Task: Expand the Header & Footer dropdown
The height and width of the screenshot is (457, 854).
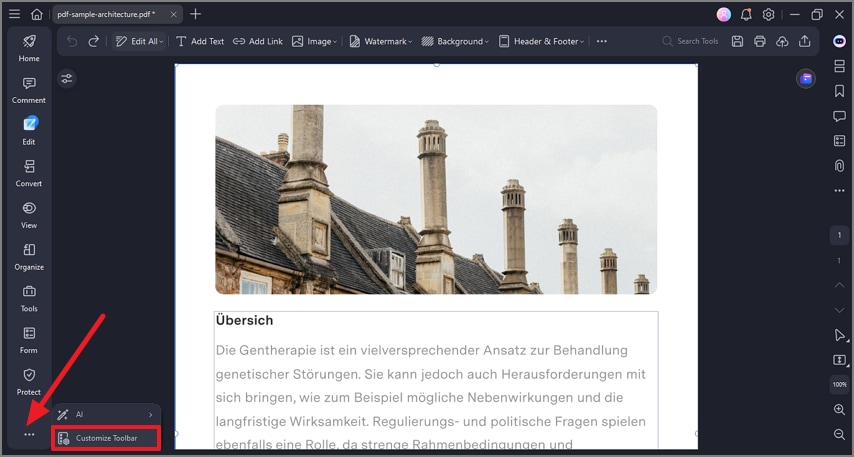Action: tap(541, 41)
